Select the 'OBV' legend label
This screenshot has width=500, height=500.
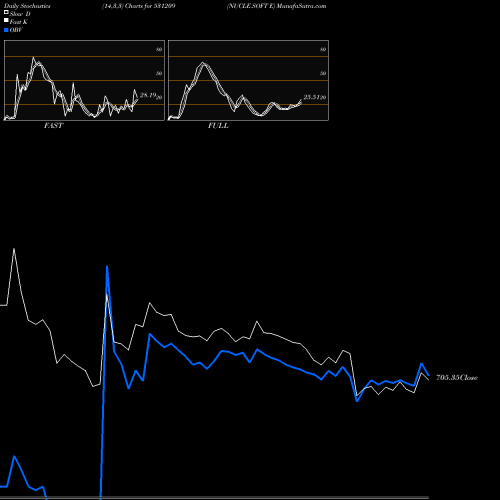pos(16,30)
